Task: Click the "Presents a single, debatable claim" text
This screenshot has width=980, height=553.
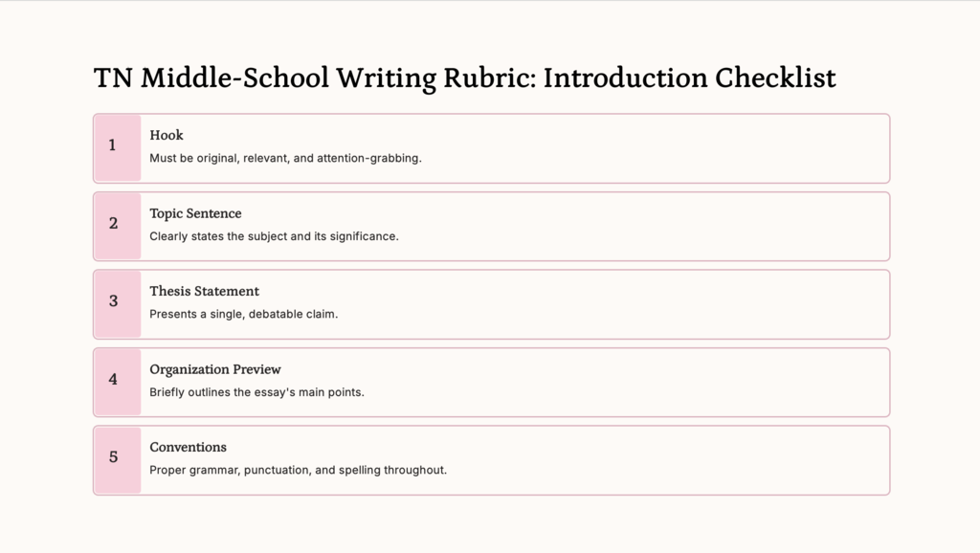Action: coord(243,314)
